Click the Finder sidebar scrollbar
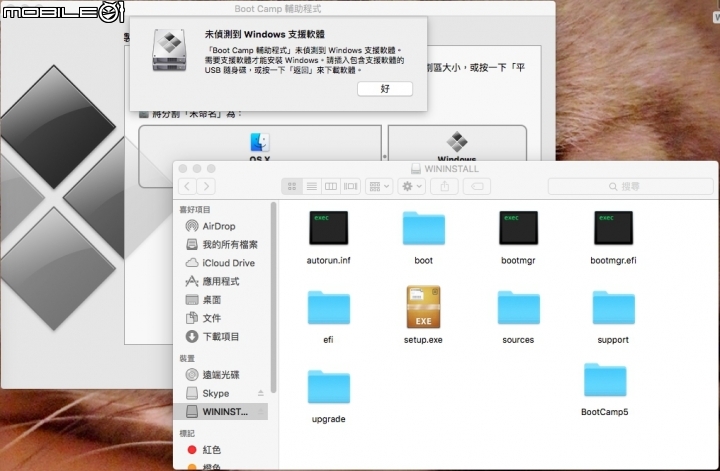The height and width of the screenshot is (471, 720). [x=274, y=297]
